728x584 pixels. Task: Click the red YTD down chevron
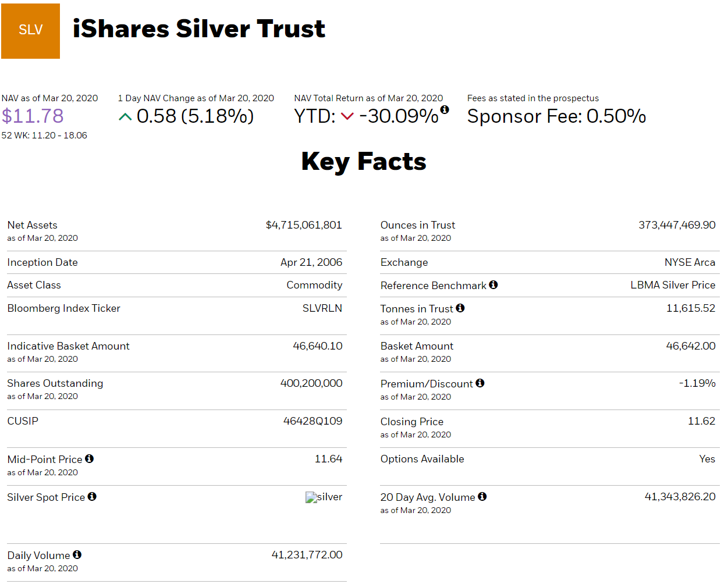click(x=347, y=116)
